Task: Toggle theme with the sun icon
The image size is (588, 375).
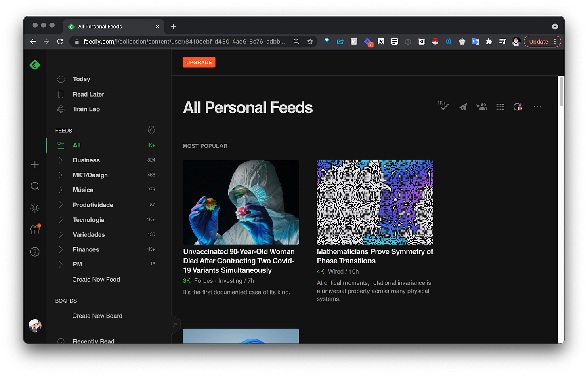Action: click(35, 208)
